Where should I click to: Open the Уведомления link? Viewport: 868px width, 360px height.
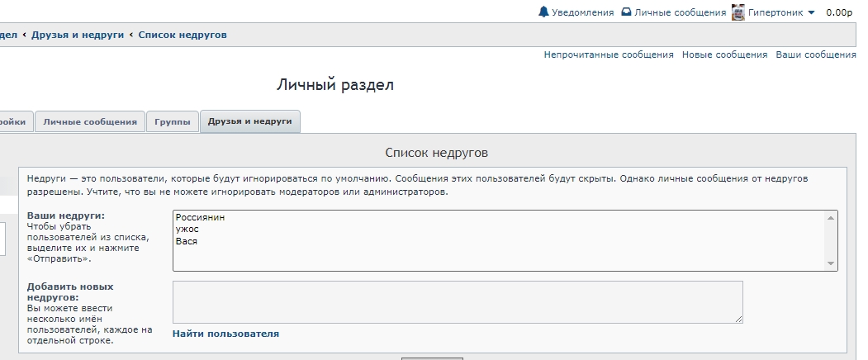click(582, 12)
